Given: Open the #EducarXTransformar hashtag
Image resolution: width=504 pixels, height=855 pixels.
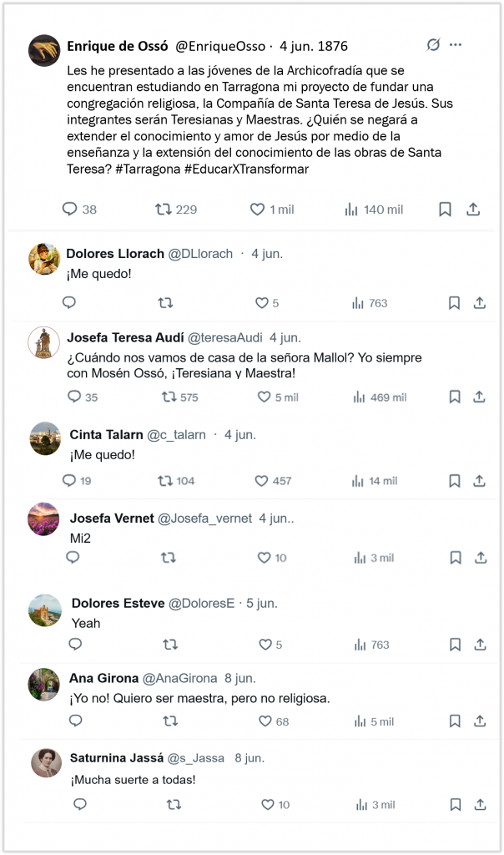Looking at the screenshot, I should (x=246, y=169).
